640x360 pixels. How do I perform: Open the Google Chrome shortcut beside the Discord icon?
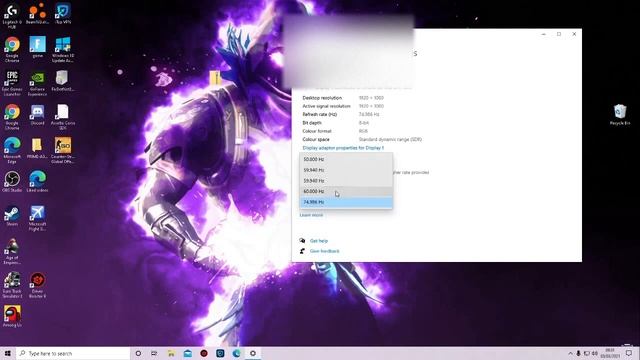click(12, 117)
